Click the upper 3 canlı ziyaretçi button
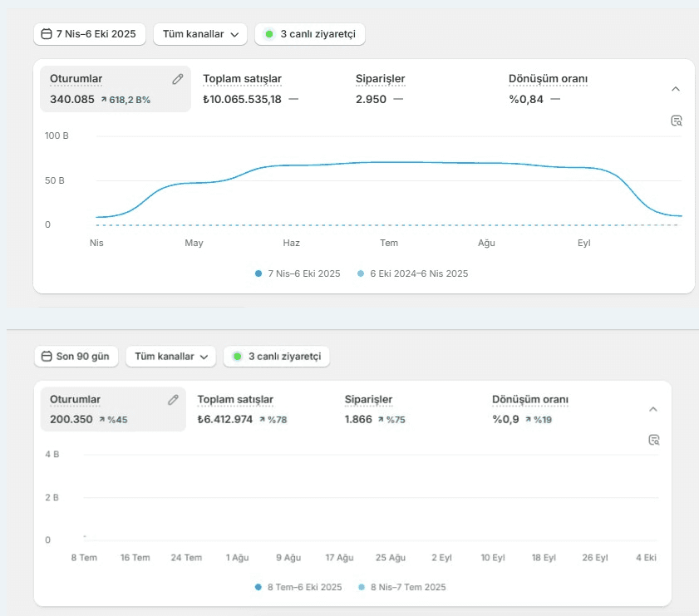 click(x=310, y=34)
